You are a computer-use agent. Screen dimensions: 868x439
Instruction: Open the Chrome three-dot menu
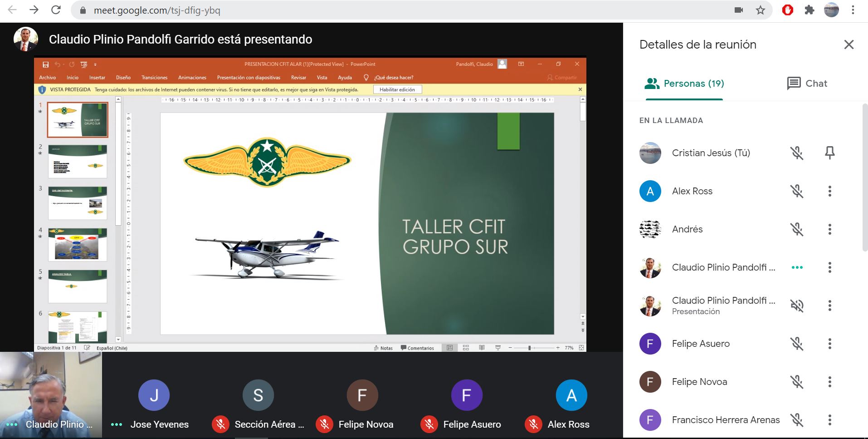(853, 10)
